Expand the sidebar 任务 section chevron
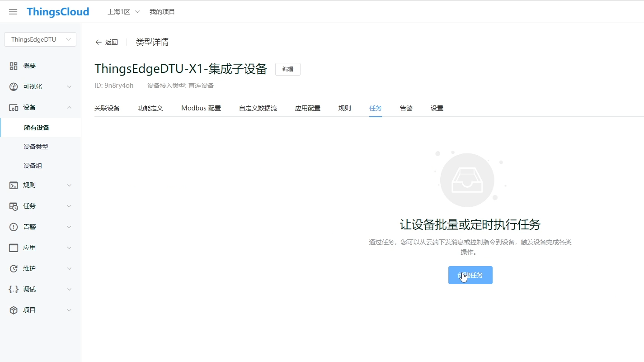The height and width of the screenshot is (362, 644). click(x=69, y=206)
